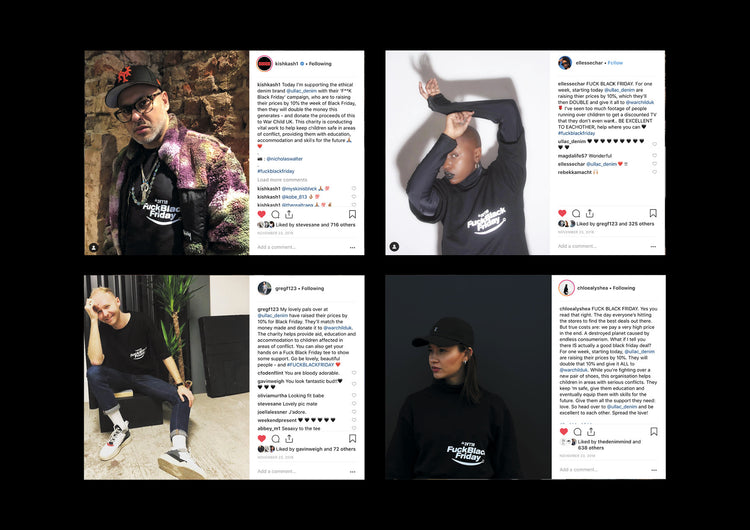Open comment bubble on kishkash1 post
Image resolution: width=750 pixels, height=530 pixels.
point(276,214)
